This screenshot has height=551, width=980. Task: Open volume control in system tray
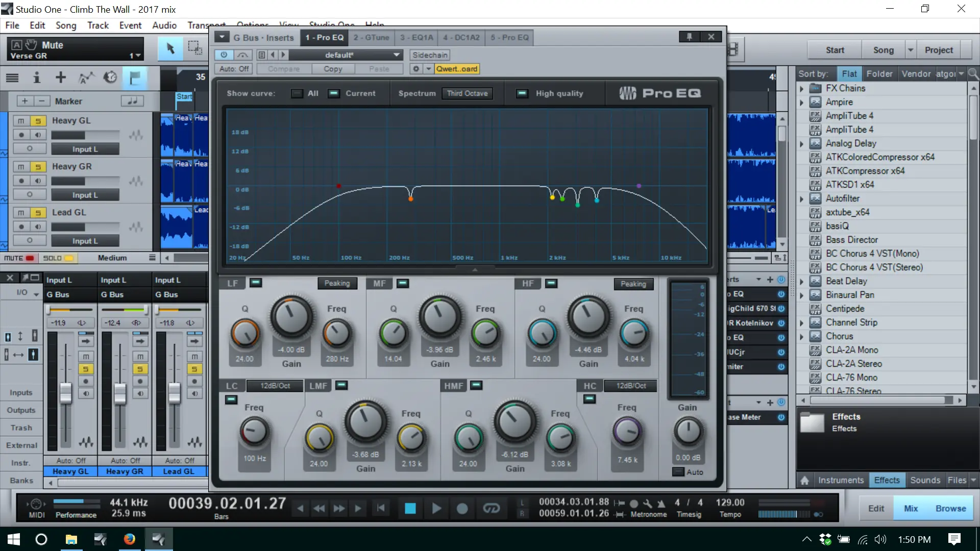(x=880, y=539)
